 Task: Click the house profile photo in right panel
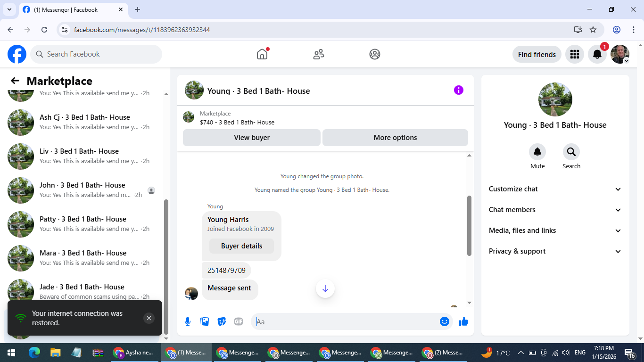(x=555, y=99)
